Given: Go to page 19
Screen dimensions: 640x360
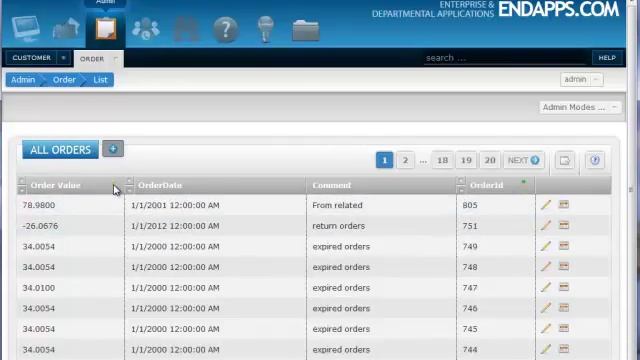Looking at the screenshot, I should pos(466,160).
